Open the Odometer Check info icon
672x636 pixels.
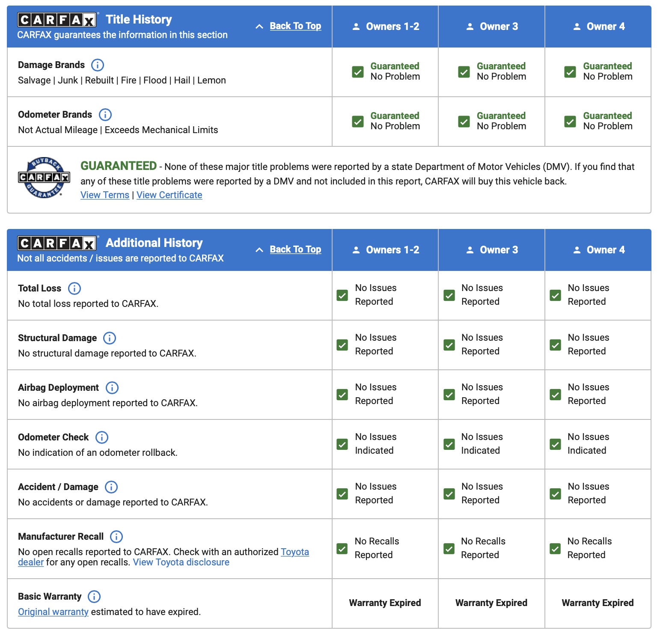102,437
